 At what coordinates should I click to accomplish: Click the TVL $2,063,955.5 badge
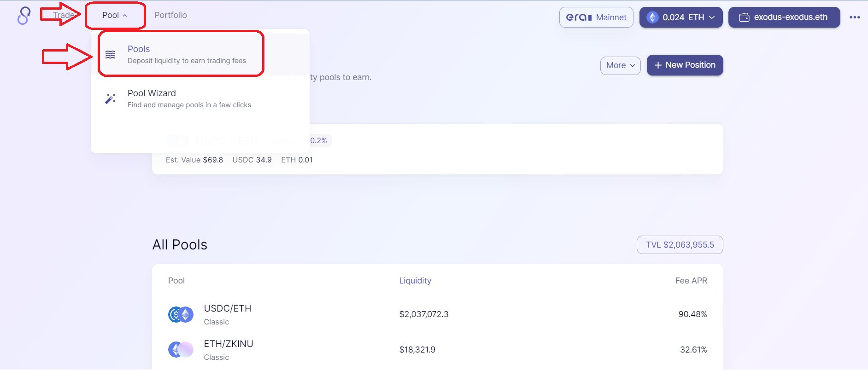coord(680,245)
